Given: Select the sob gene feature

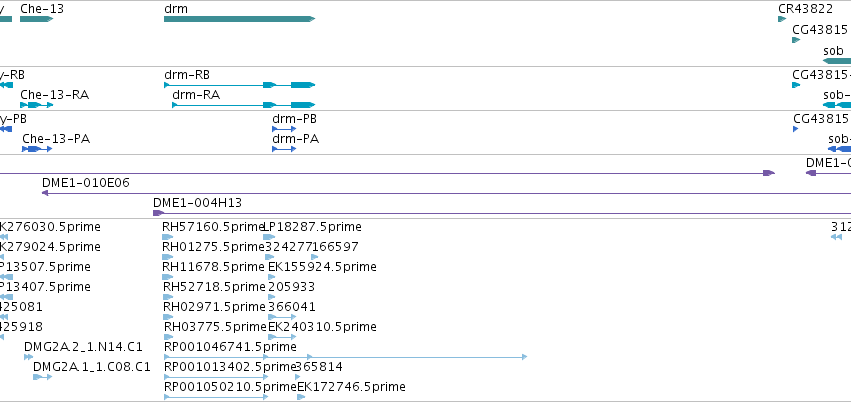Looking at the screenshot, I should [x=837, y=61].
